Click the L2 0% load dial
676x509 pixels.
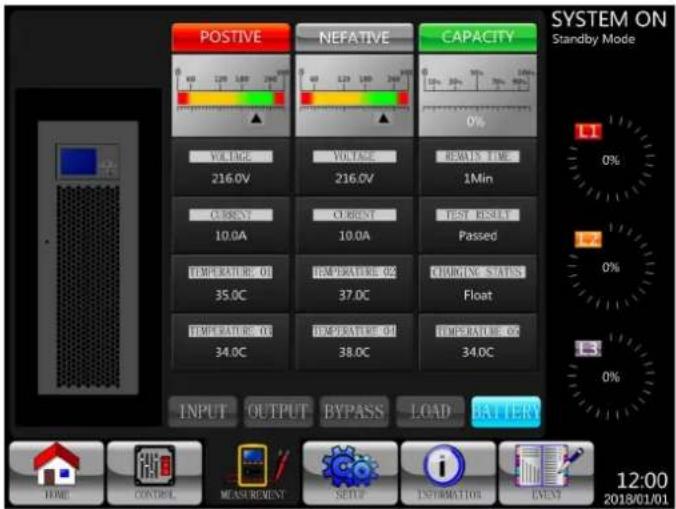pos(611,266)
